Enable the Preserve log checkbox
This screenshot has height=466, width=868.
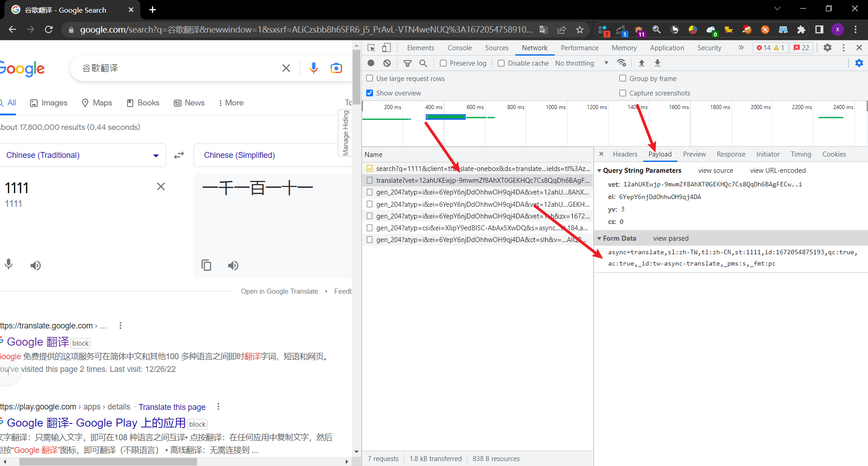443,63
